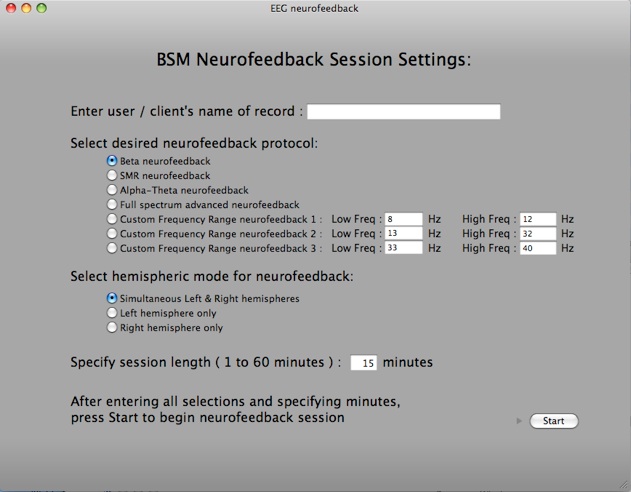Start the neurofeedback session
The image size is (631, 492).
tap(554, 421)
